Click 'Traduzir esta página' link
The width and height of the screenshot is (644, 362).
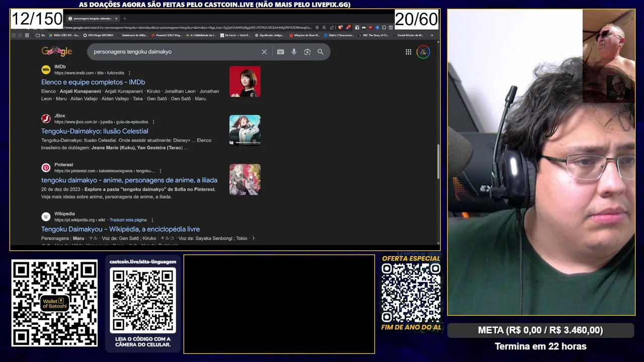coord(128,220)
